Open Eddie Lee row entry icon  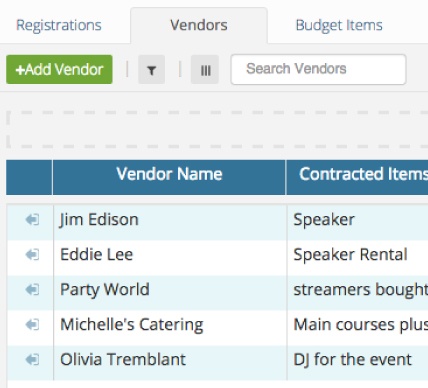point(32,255)
